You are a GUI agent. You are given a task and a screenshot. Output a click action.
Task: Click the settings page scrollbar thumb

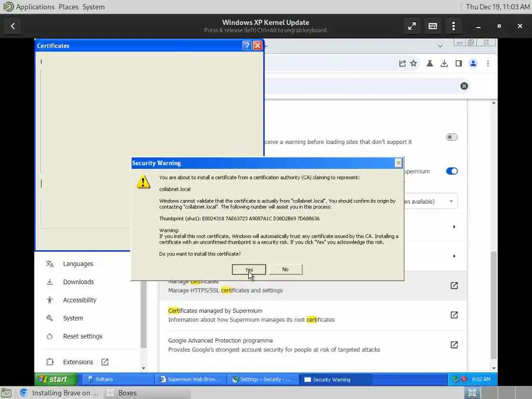tap(494, 304)
